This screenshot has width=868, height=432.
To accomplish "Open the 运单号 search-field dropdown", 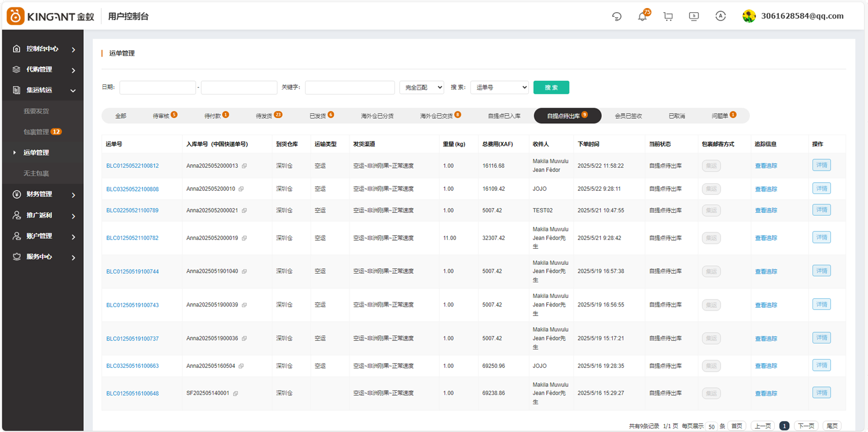I will (x=499, y=87).
